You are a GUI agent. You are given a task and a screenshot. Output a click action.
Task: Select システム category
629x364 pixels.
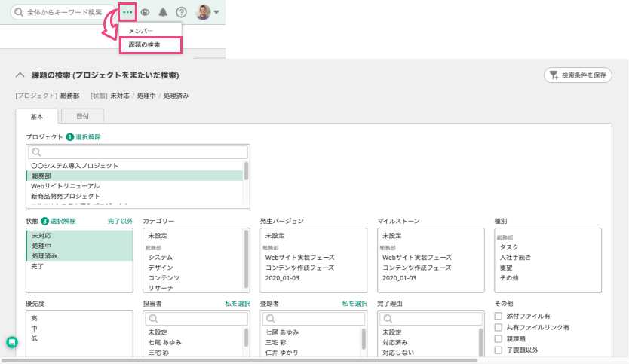(x=193, y=258)
